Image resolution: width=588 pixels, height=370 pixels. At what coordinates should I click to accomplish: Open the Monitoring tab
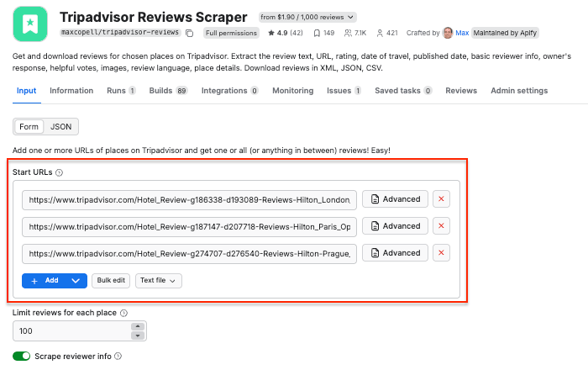pos(293,91)
